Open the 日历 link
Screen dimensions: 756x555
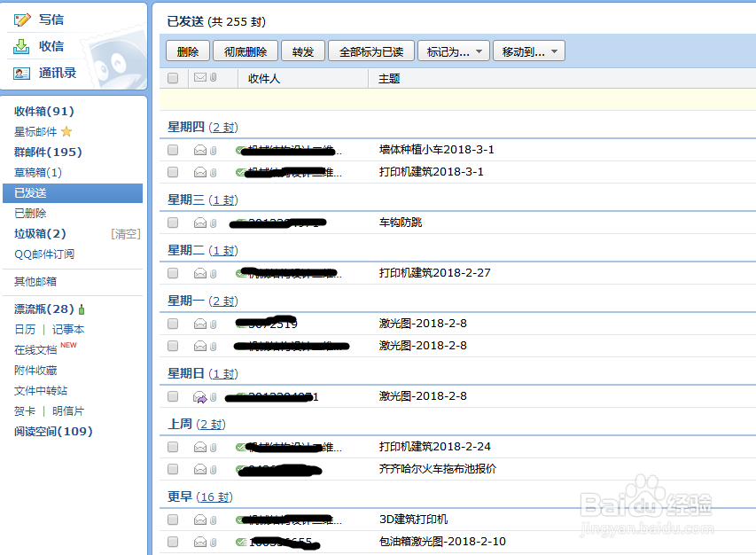25,330
